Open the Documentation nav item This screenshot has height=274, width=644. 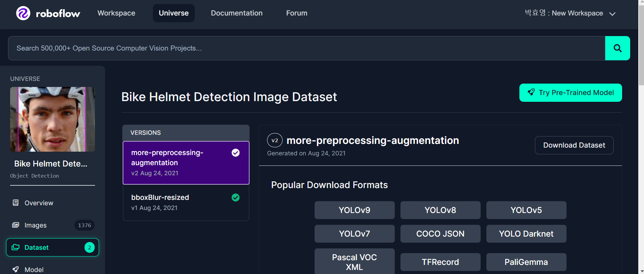237,13
